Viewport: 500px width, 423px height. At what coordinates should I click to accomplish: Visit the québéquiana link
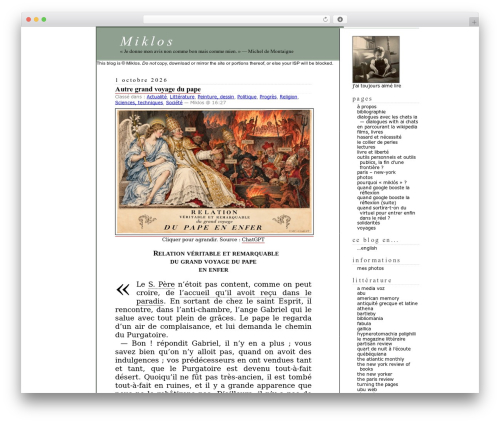(371, 354)
